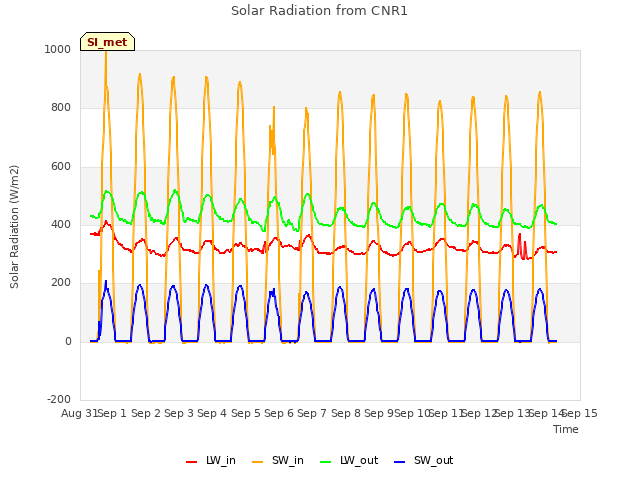Click the 200 y-axis tick label

61,283
